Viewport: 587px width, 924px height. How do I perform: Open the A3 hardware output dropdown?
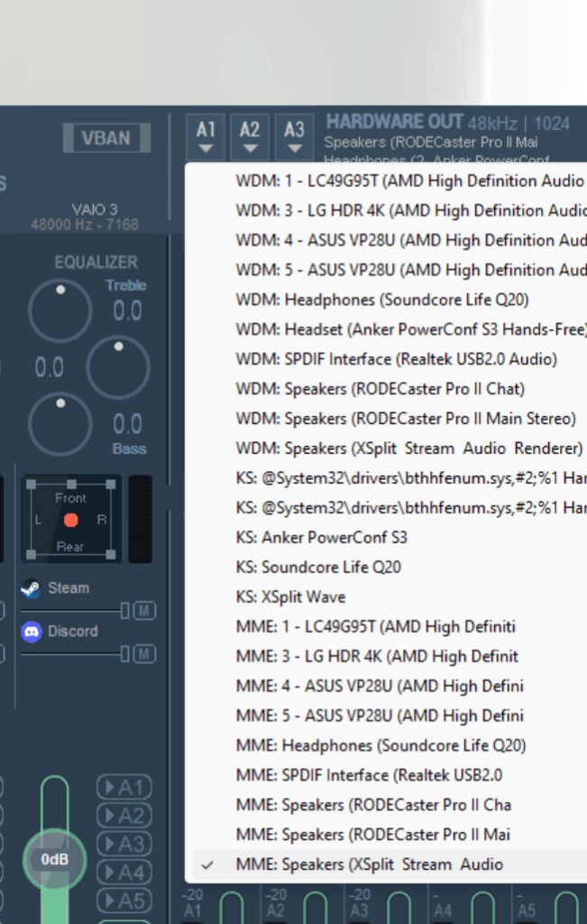[294, 137]
